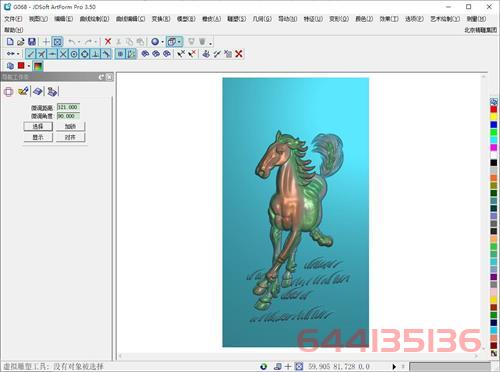Click the second arrow-with-red-cross icon
The image size is (500, 372).
(x=192, y=54)
